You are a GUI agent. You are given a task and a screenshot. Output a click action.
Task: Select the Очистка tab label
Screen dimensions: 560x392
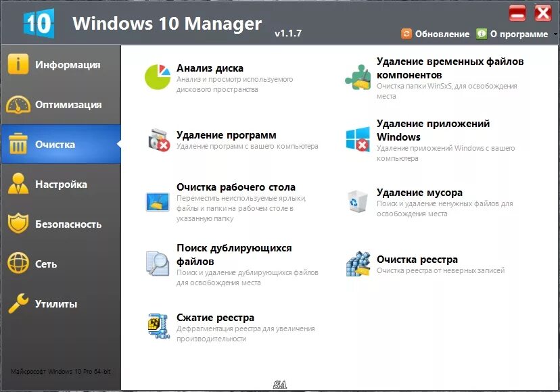(55, 145)
